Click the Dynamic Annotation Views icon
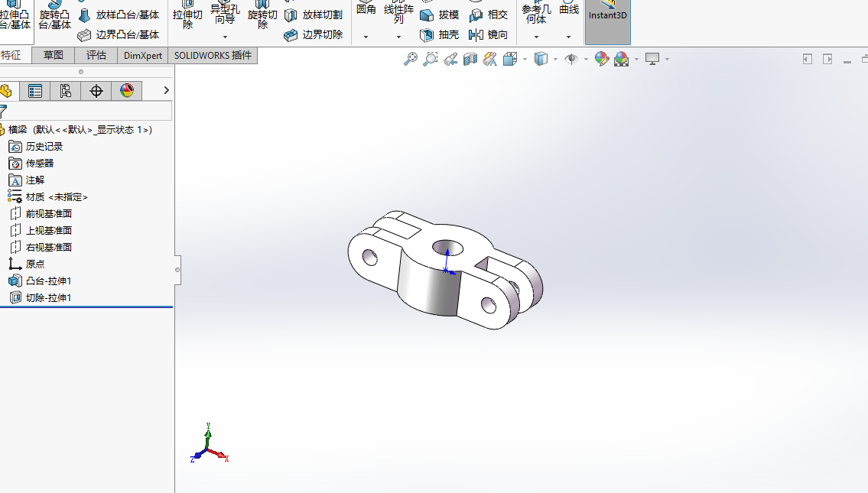The height and width of the screenshot is (493, 868). point(490,59)
